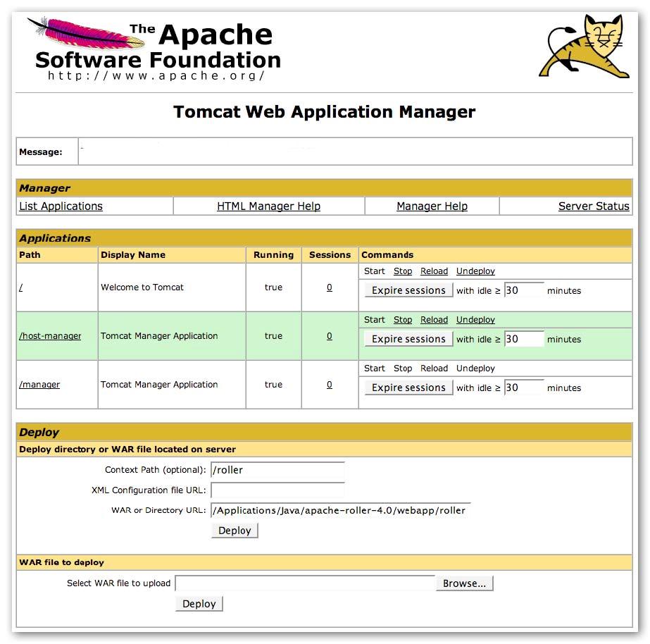Click the "Welcome to Tomcat" display name
Image resolution: width=650 pixels, height=644 pixels.
pyautogui.click(x=142, y=287)
